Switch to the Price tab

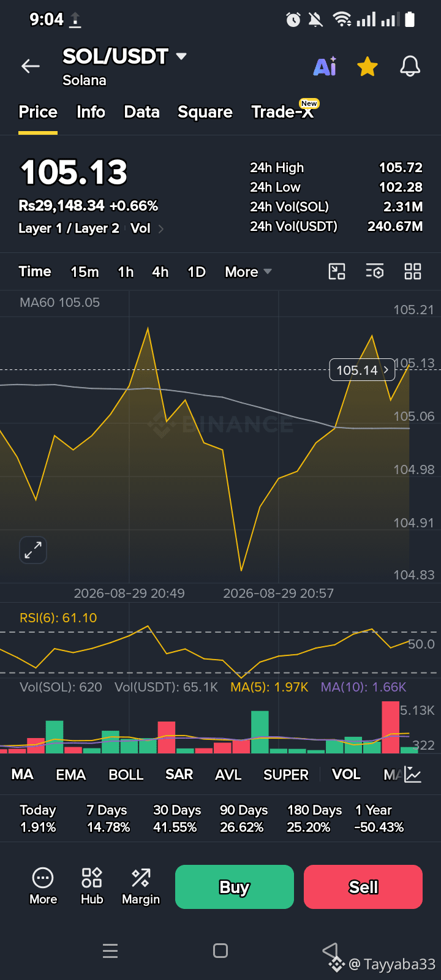(38, 112)
